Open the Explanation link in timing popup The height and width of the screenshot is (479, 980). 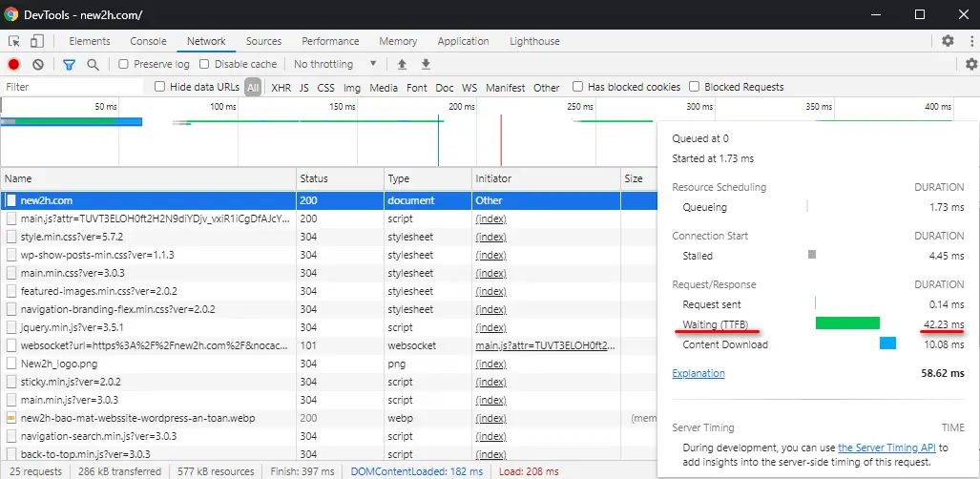coord(699,373)
